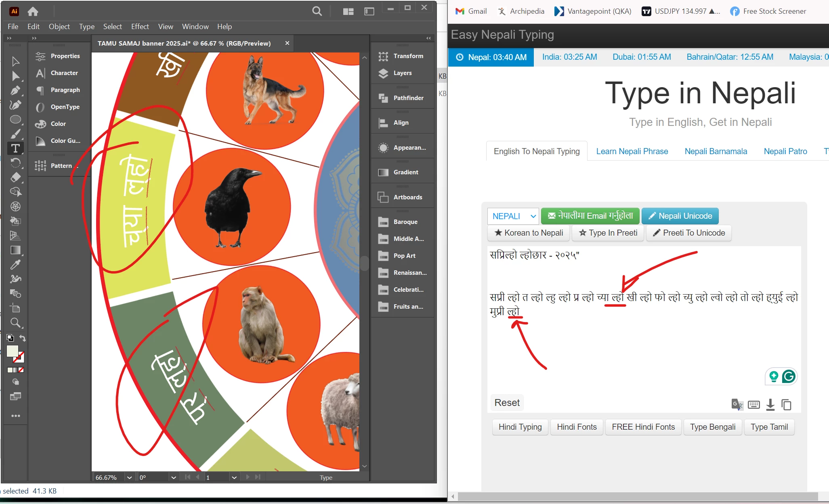Toggle the on-screen keyboard icon
The width and height of the screenshot is (829, 504).
coord(753,404)
